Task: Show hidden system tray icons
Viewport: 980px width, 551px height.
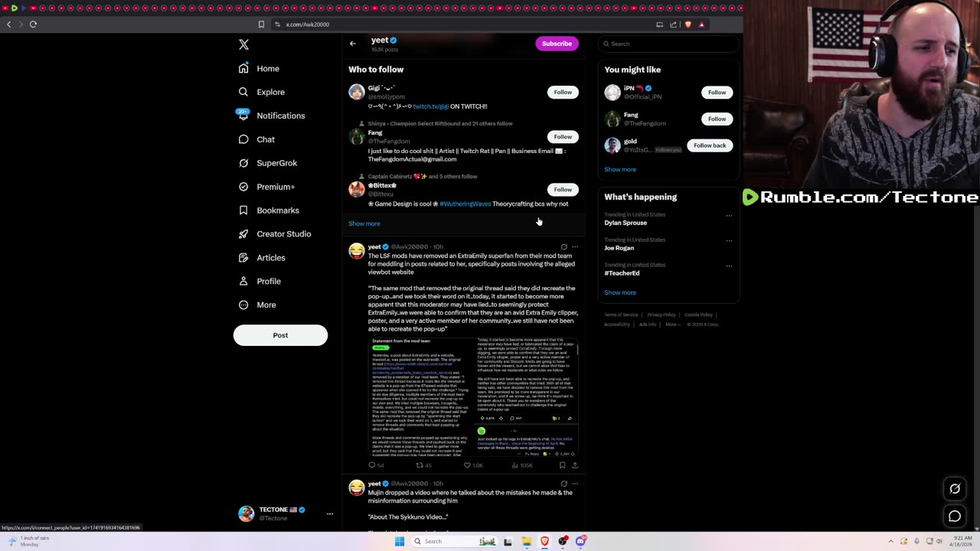Action: [889, 542]
